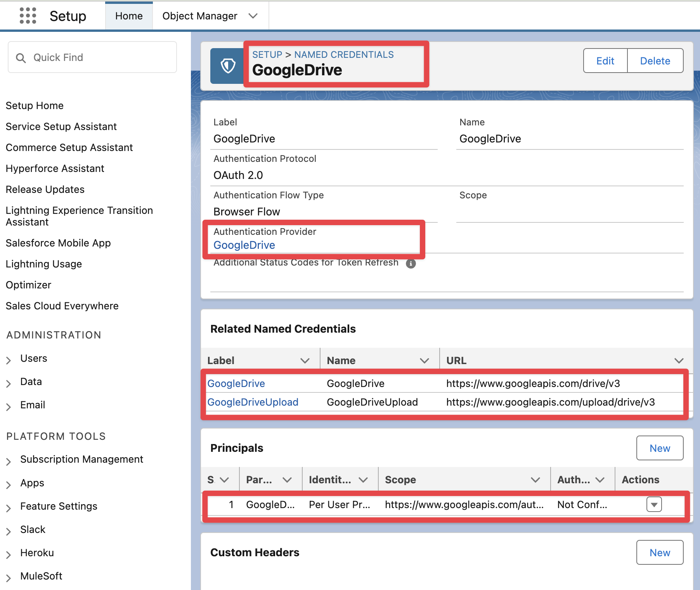Open the URL column dropdown
The image size is (700, 590).
tap(679, 360)
